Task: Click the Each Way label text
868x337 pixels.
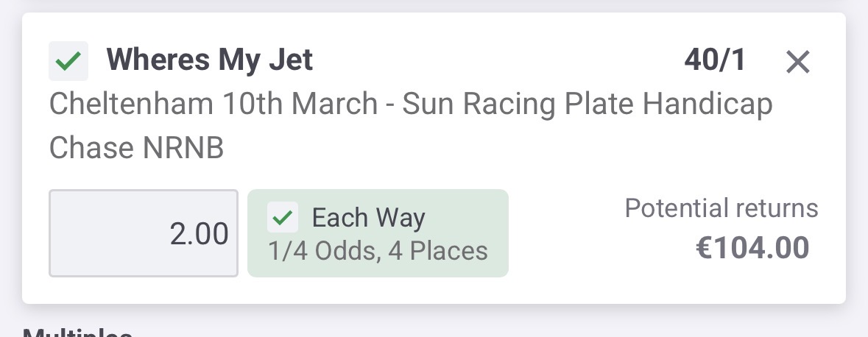Action: point(368,218)
